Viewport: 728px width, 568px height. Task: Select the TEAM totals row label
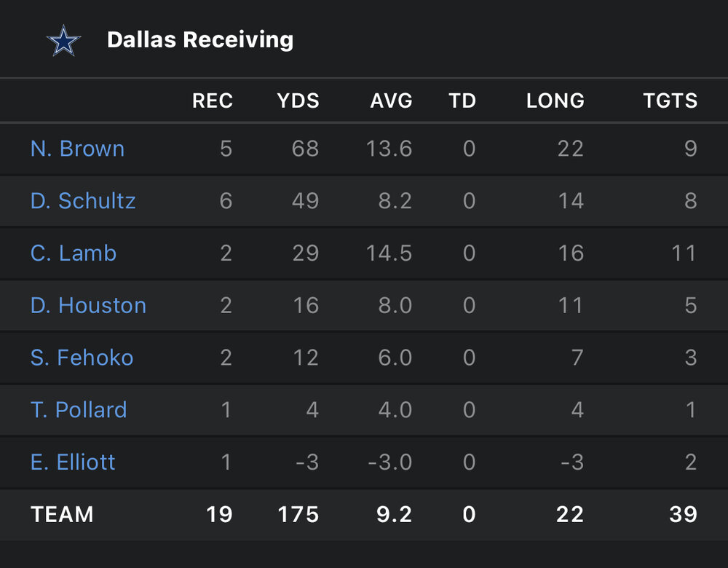(62, 515)
